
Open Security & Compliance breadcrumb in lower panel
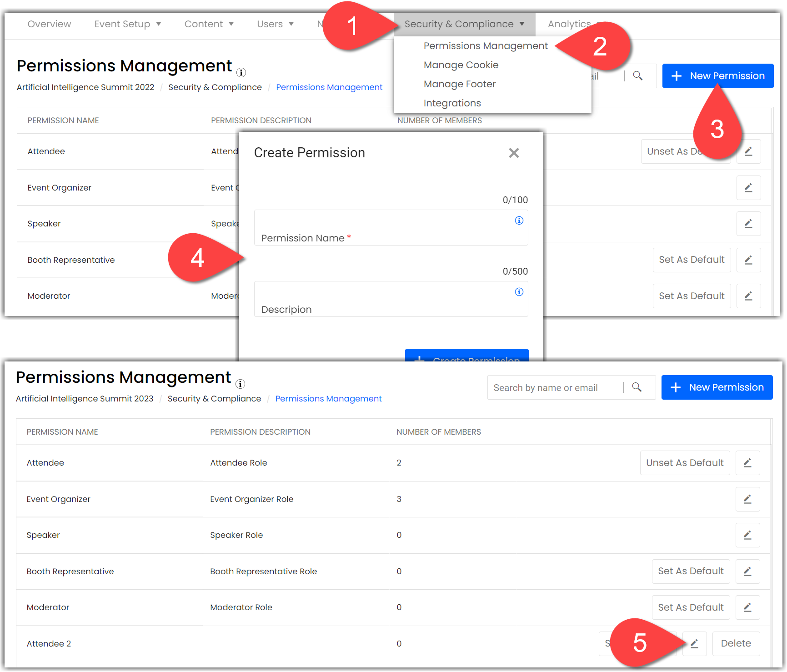point(214,399)
